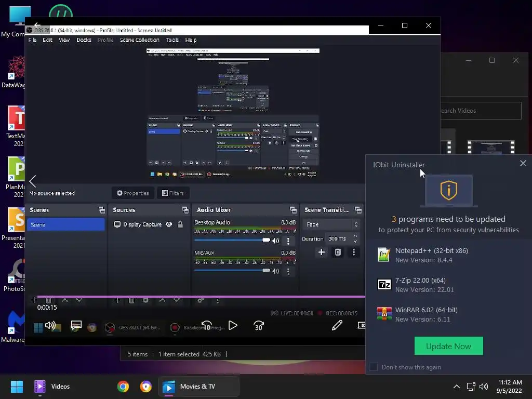This screenshot has width=532, height=399.
Task: Click the video thumbnail in Videos window
Action: 491,147
